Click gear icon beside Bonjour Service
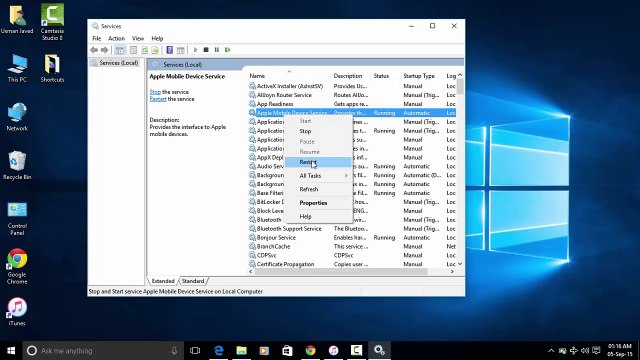This screenshot has width=640, height=360. (x=252, y=238)
